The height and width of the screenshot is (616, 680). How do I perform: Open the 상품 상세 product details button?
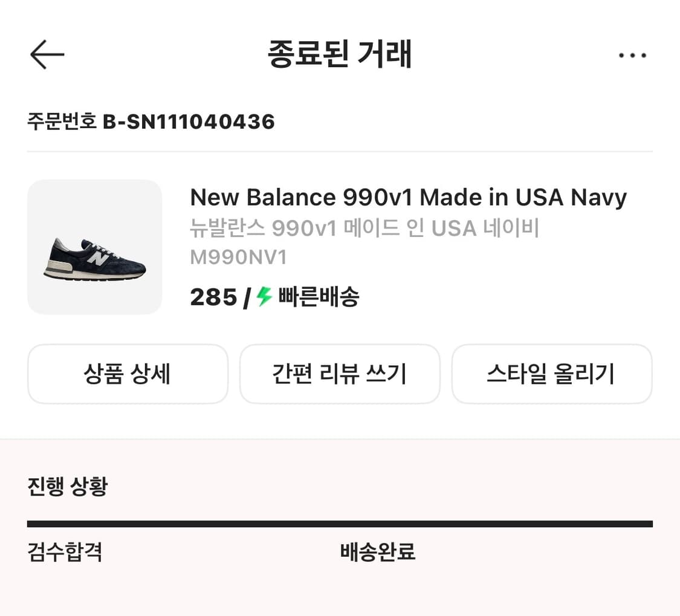click(x=128, y=374)
